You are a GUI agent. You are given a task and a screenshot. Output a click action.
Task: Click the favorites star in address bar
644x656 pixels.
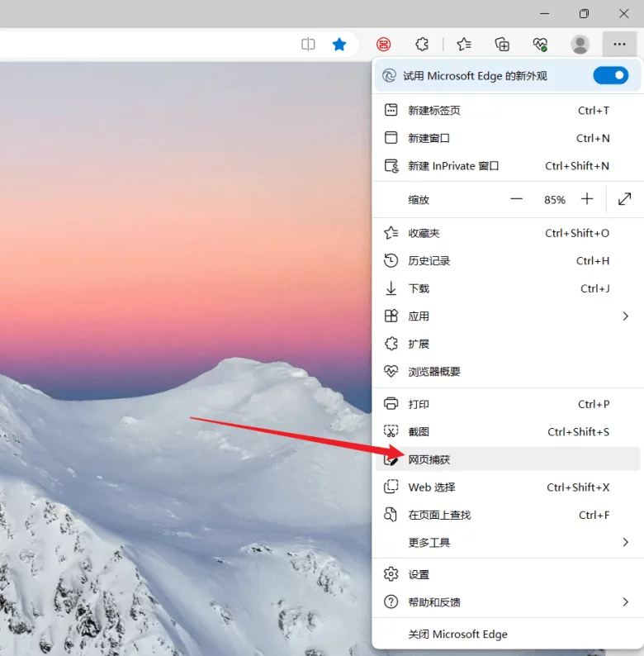tap(339, 45)
